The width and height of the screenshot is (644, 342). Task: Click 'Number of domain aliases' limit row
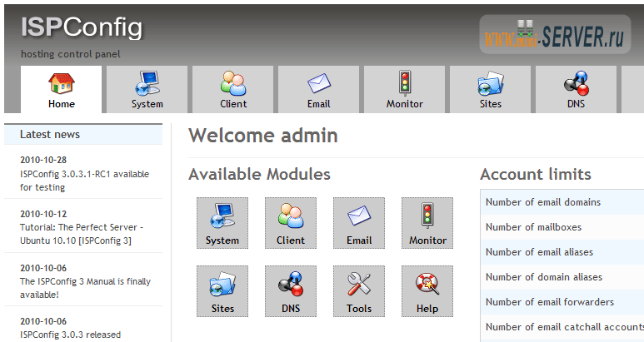(562, 277)
